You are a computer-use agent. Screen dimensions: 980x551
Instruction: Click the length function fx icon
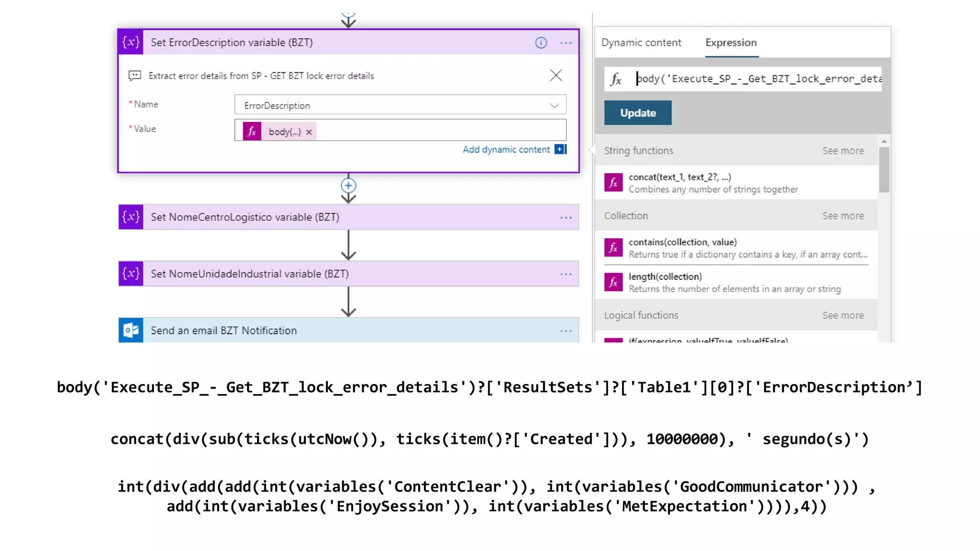[613, 283]
